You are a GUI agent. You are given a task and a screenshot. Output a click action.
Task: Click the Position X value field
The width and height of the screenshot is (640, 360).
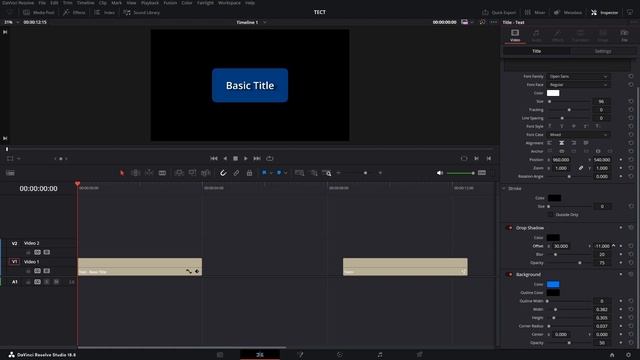(562, 160)
